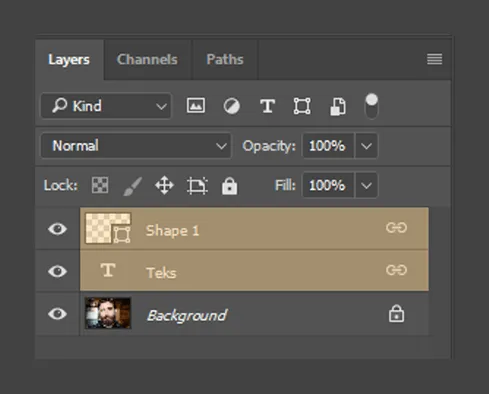Screen dimensions: 489x394
Task: Click the lock all padlock icon
Action: pos(230,186)
